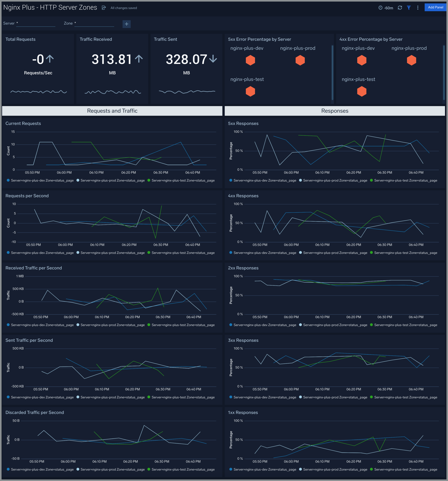The image size is (448, 481).
Task: Click the Total Requests panel title
Action: tap(20, 39)
